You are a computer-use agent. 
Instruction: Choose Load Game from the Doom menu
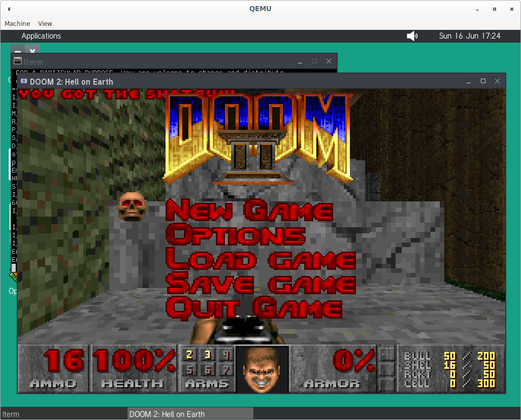click(261, 259)
